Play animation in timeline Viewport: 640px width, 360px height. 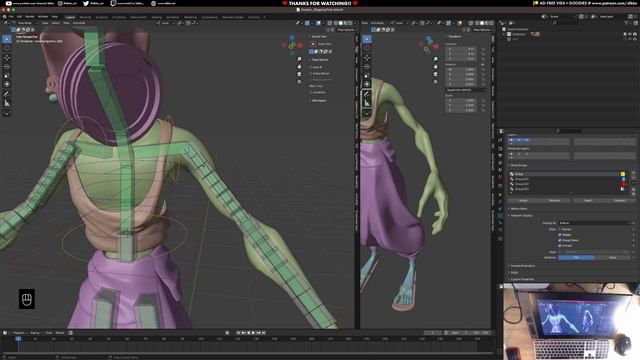tap(253, 333)
